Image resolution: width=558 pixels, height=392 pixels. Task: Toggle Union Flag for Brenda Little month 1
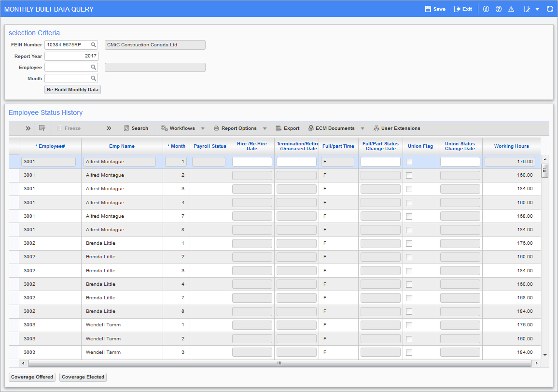click(x=409, y=243)
